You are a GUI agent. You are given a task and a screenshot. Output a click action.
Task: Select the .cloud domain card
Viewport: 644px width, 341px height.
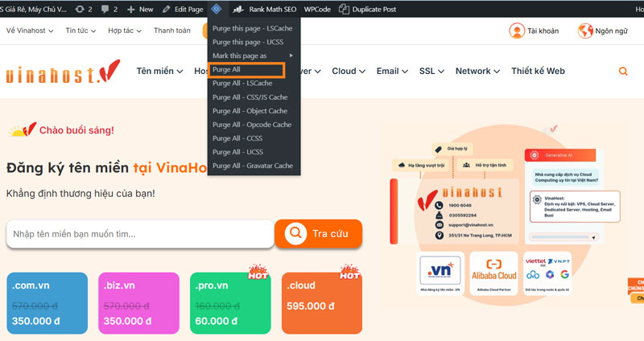click(322, 303)
